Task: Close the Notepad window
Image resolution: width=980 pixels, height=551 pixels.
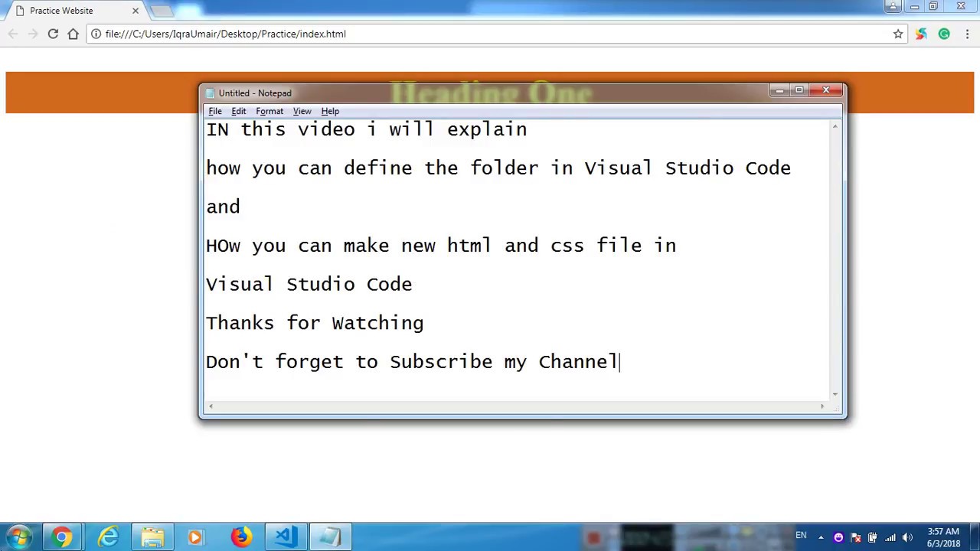Action: click(825, 91)
